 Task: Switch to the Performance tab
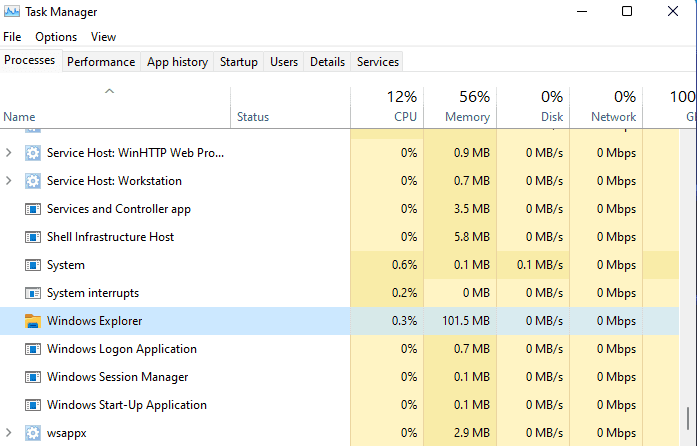coord(101,62)
